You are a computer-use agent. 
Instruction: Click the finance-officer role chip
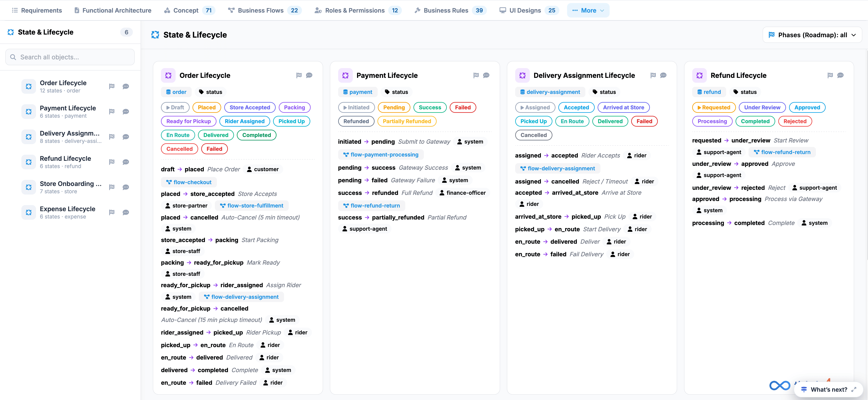click(x=462, y=193)
